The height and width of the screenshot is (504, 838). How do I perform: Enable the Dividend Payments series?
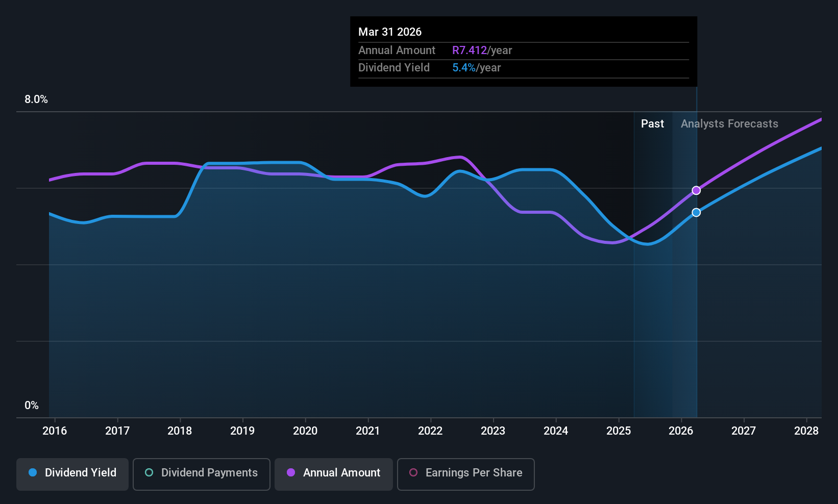(202, 474)
